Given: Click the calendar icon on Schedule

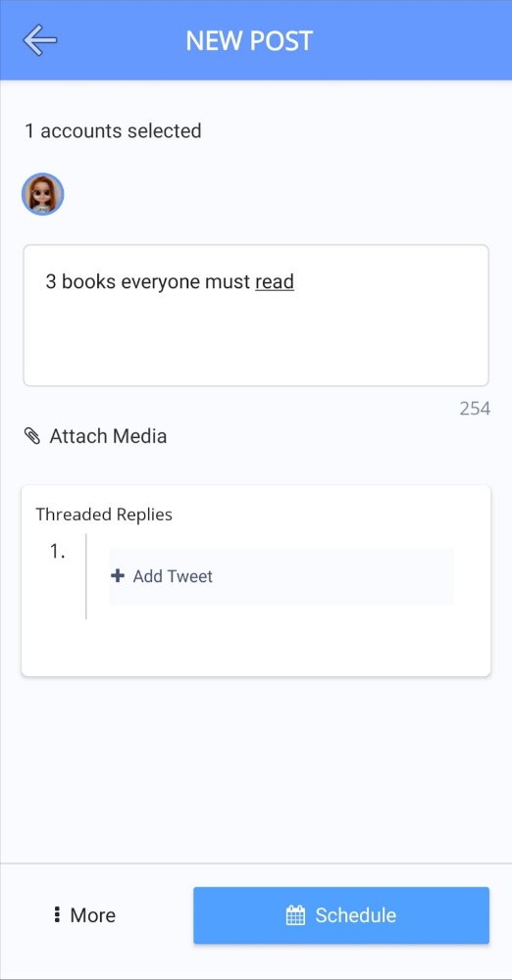Looking at the screenshot, I should coord(295,915).
